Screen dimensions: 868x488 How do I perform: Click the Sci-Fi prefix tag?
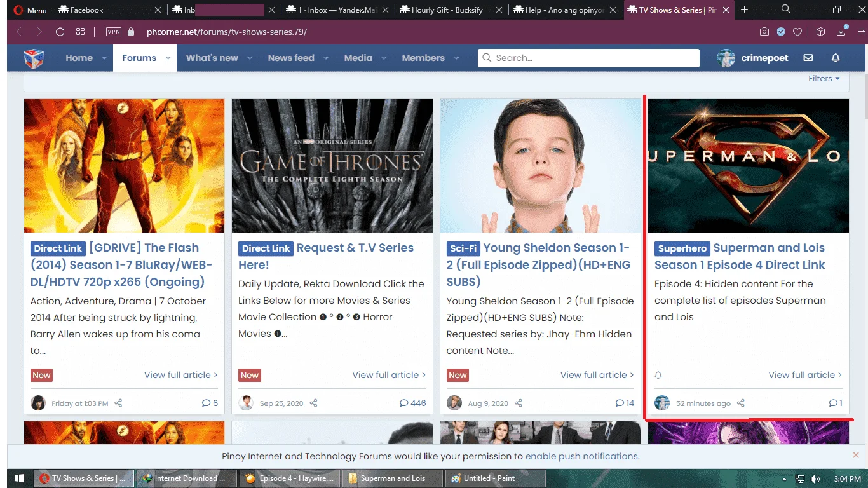[x=463, y=248]
